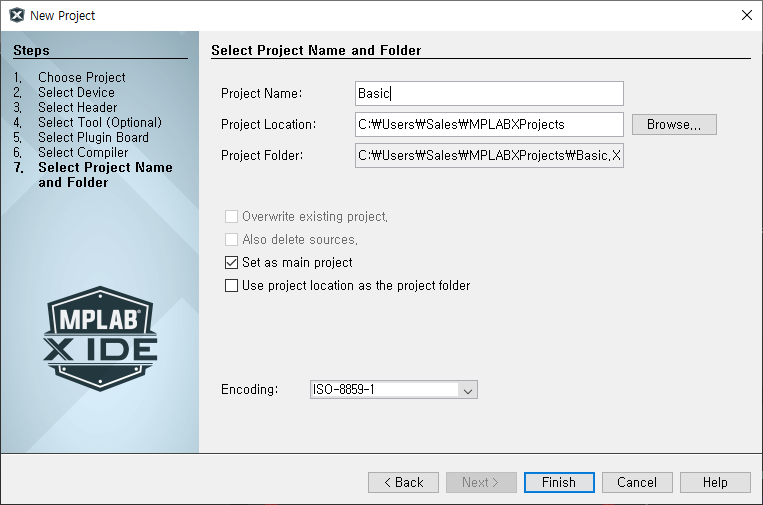Uncheck Set as main project
This screenshot has height=505, width=763.
pyautogui.click(x=231, y=263)
